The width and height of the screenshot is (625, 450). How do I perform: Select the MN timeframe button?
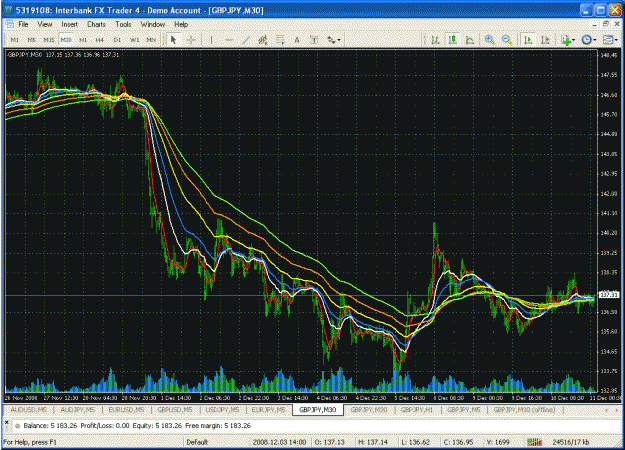click(151, 40)
